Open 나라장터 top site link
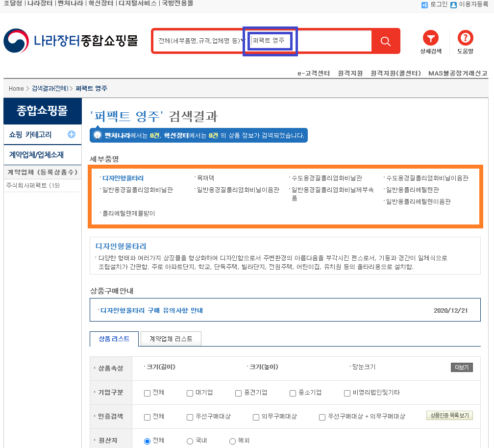This screenshot has width=494, height=448. click(40, 3)
